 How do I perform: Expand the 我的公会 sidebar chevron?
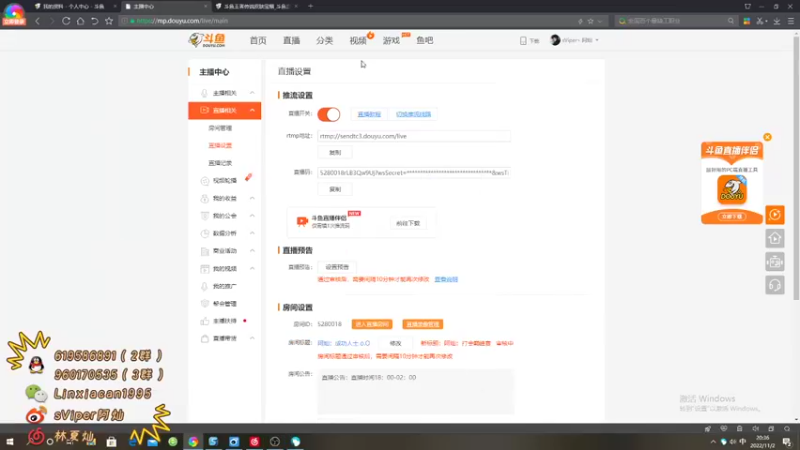(x=252, y=216)
